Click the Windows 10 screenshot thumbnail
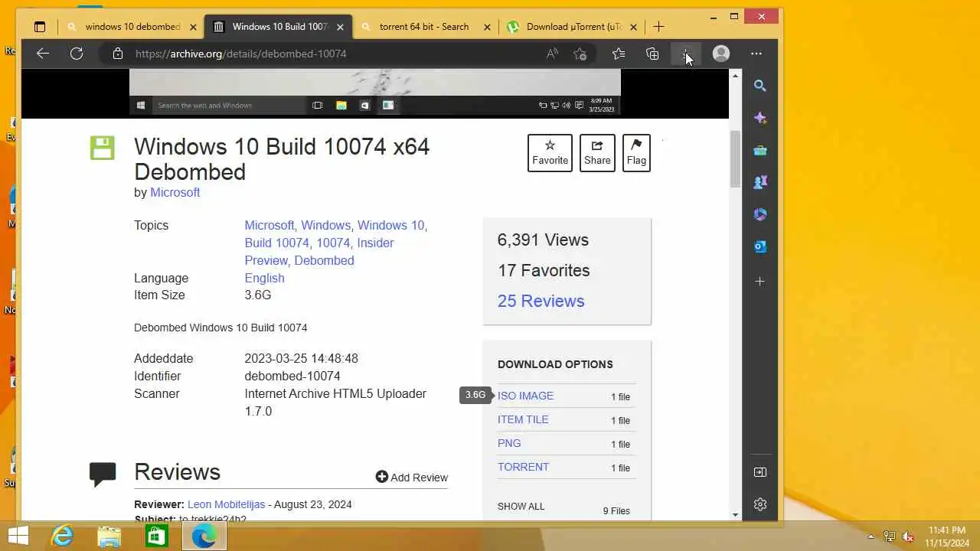Screen dimensions: 980x551 point(374,93)
